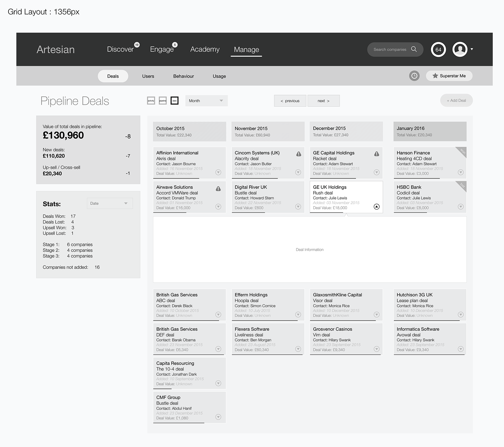Click the search magnifier icon
Image resolution: width=504 pixels, height=447 pixels.
click(414, 49)
